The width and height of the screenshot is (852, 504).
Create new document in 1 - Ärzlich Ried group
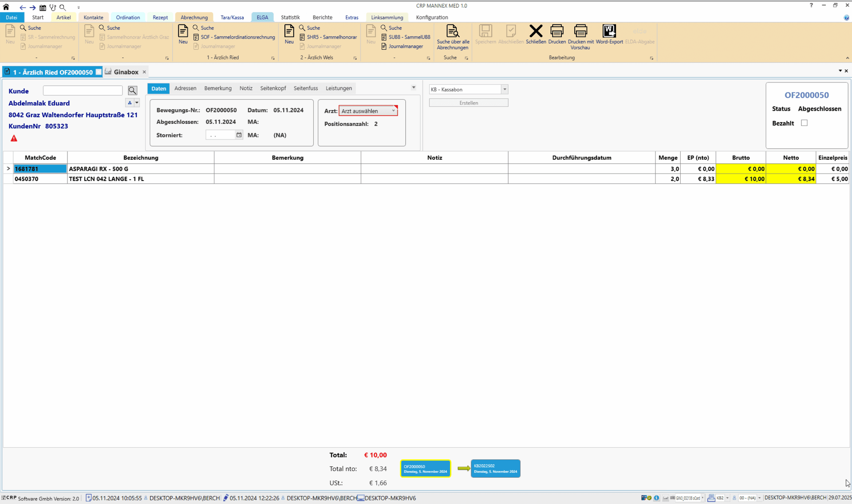tap(183, 35)
